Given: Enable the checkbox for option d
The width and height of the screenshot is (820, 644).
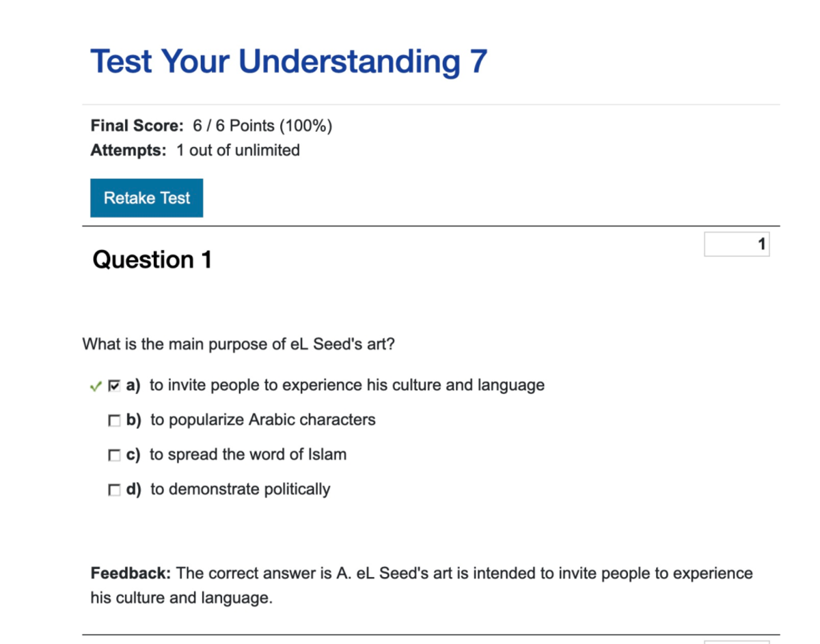Looking at the screenshot, I should (x=114, y=490).
